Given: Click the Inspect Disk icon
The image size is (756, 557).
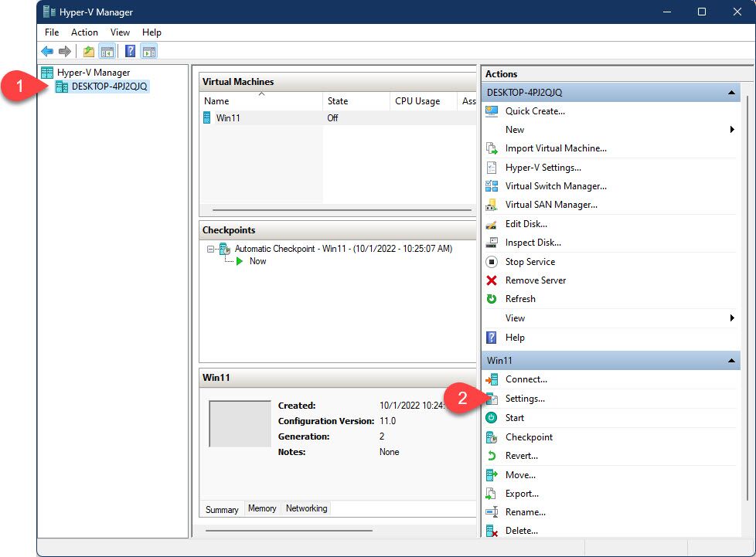Looking at the screenshot, I should (492, 243).
